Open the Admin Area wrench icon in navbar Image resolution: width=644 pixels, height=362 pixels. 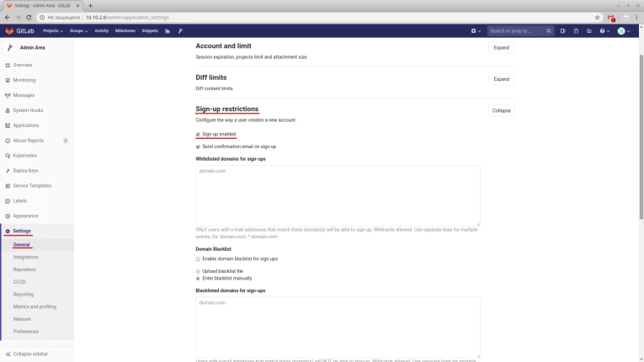[x=180, y=31]
